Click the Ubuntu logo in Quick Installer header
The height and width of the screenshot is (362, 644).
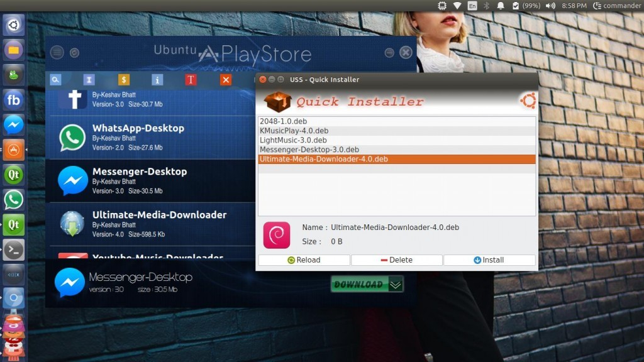[527, 101]
